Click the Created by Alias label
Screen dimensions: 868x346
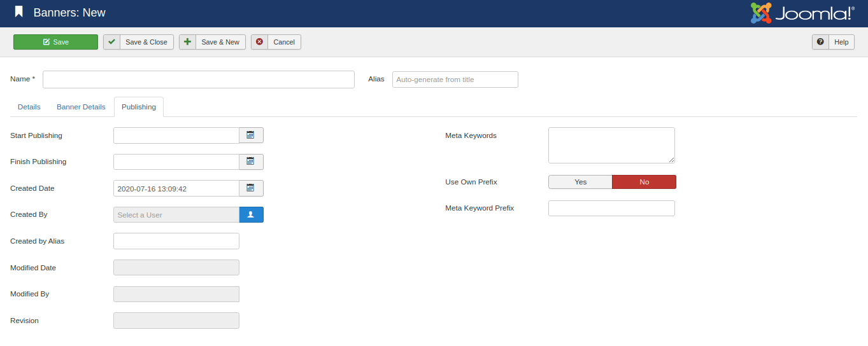pos(38,241)
